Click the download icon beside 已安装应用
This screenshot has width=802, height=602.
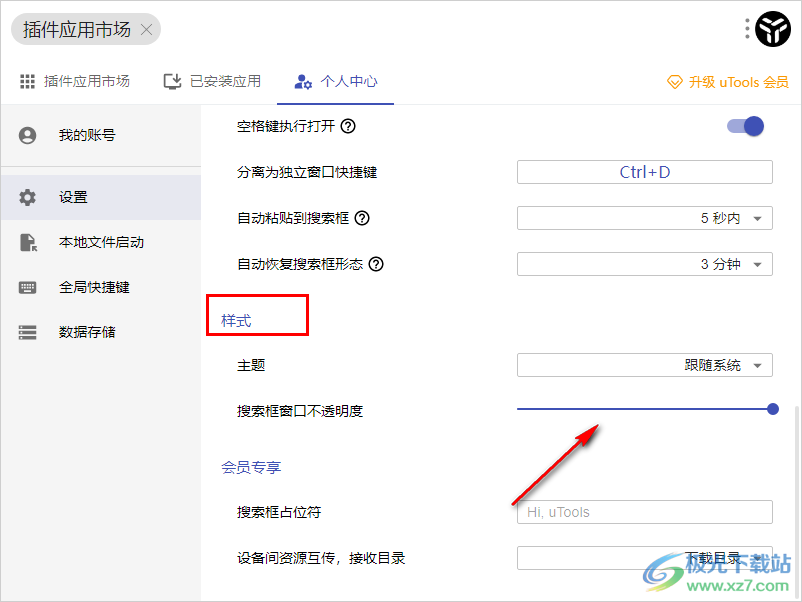coord(172,81)
